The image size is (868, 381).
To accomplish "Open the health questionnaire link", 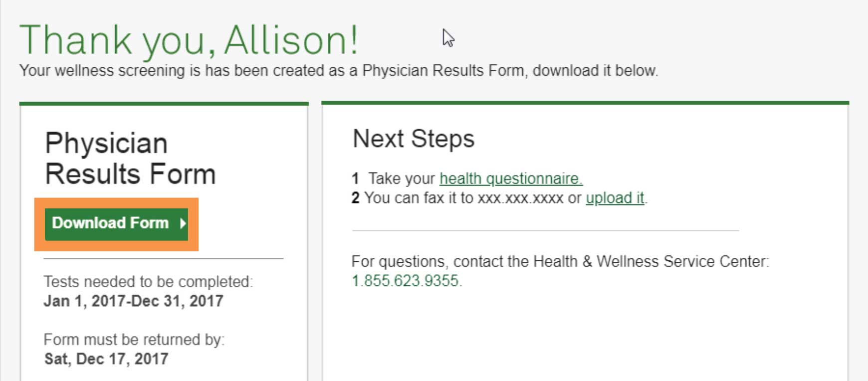I will coord(510,179).
